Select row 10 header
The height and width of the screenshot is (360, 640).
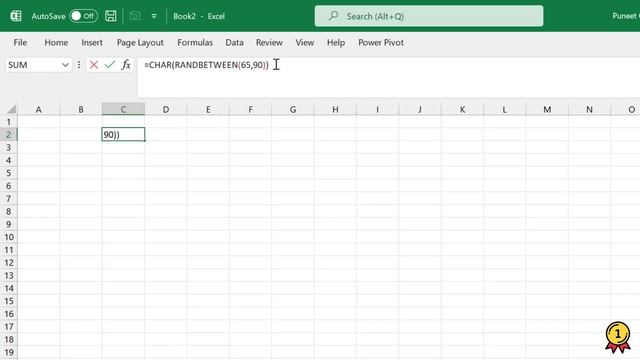tap(9, 237)
